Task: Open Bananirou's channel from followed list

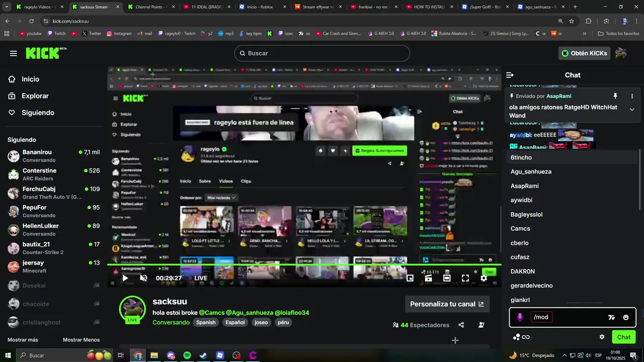Action: [x=53, y=156]
